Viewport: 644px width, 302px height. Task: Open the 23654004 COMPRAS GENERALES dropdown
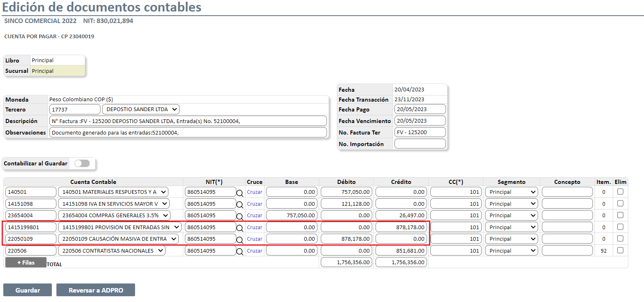point(114,215)
